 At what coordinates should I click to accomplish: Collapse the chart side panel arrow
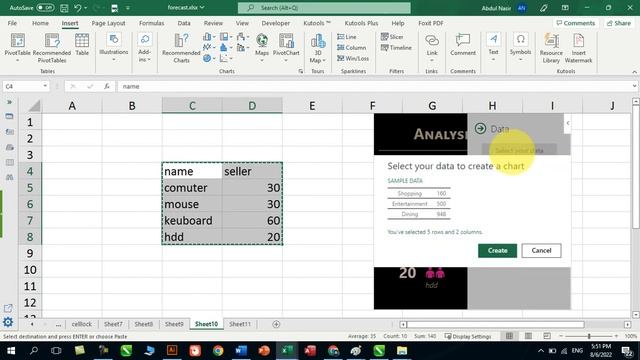point(568,122)
